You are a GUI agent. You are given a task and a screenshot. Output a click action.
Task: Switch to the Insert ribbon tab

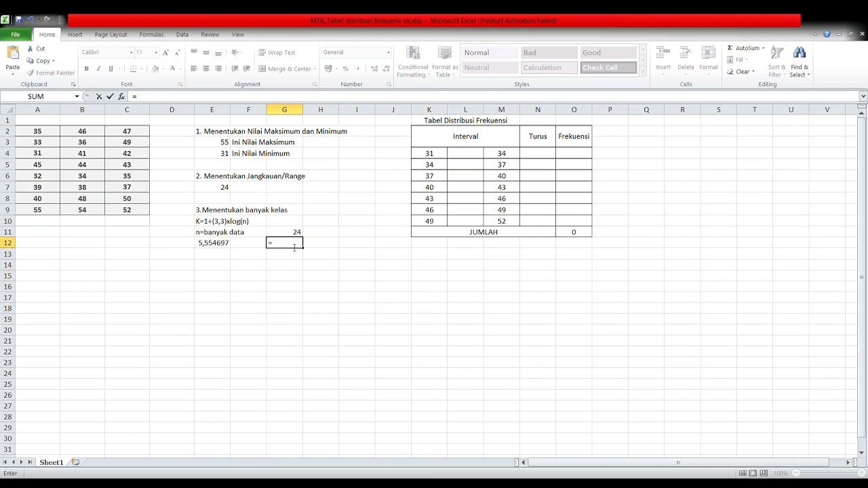pos(75,35)
